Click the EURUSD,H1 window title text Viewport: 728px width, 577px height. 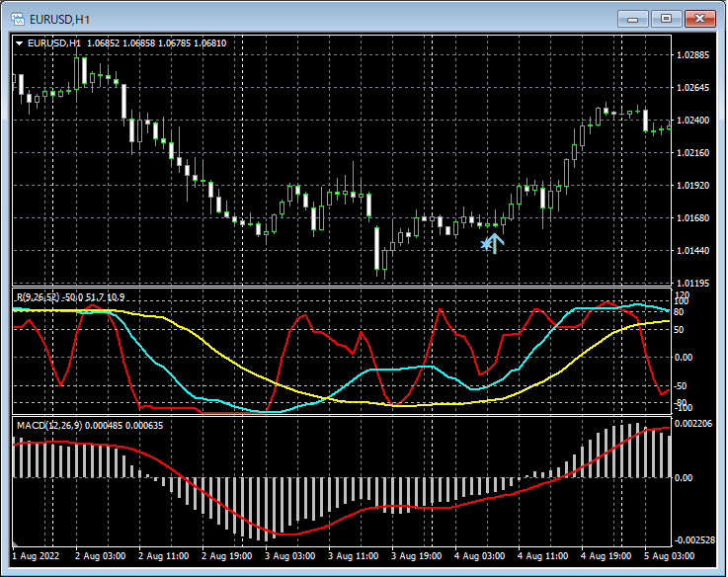(x=59, y=18)
